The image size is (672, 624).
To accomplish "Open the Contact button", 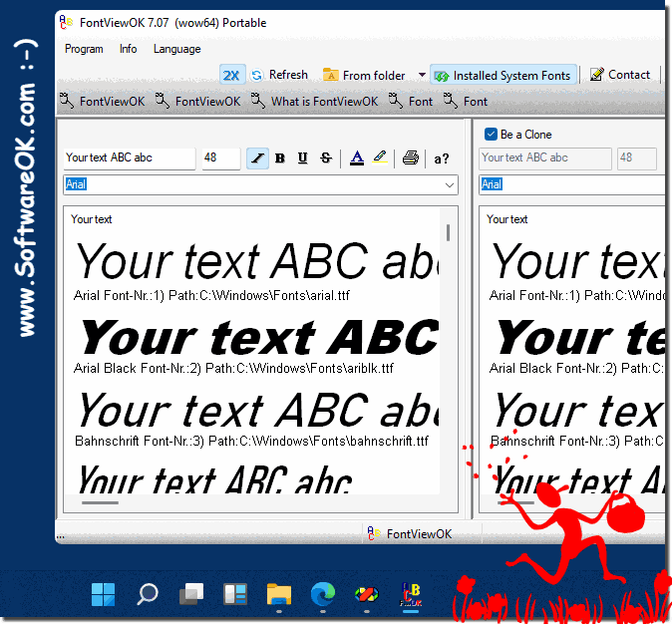I will click(x=620, y=75).
